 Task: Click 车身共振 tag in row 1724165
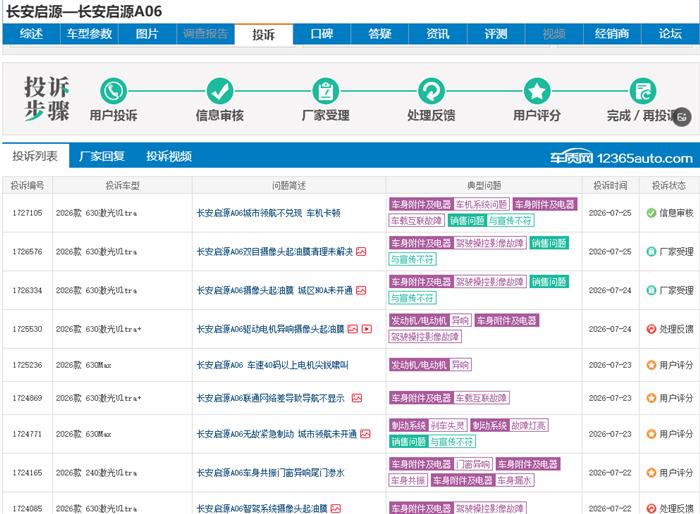pyautogui.click(x=408, y=481)
